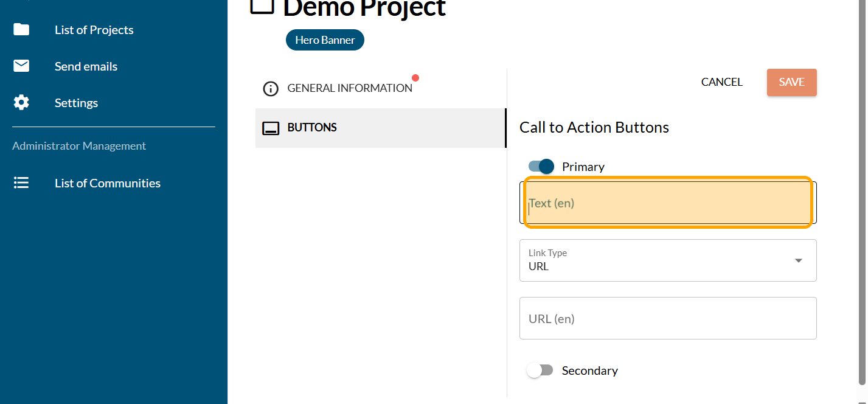Enable the Secondary button toggle
The height and width of the screenshot is (404, 868).
(540, 371)
